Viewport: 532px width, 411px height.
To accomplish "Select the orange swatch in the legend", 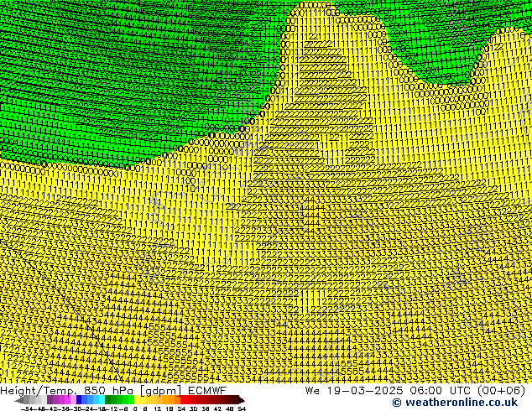I will (x=170, y=400).
